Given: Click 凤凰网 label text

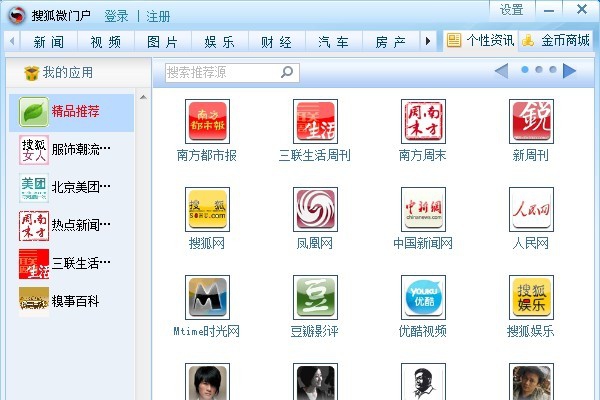Looking at the screenshot, I should (315, 243).
